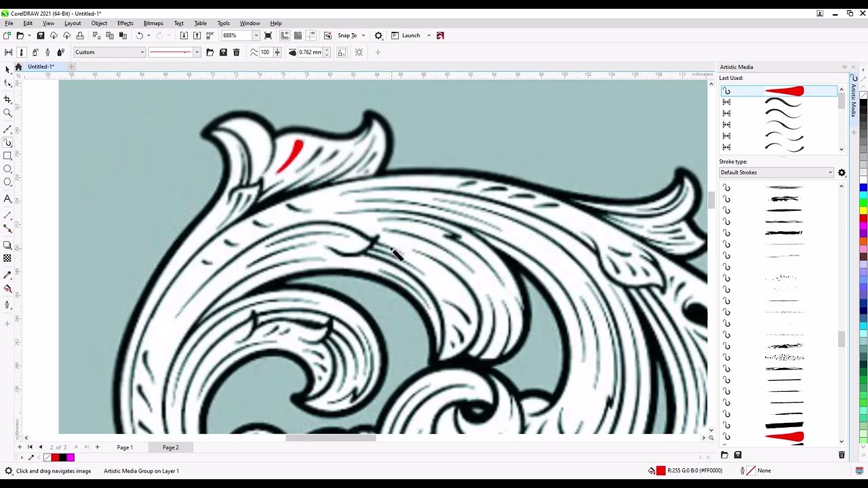Click the magenta swatch in document palette

71,458
